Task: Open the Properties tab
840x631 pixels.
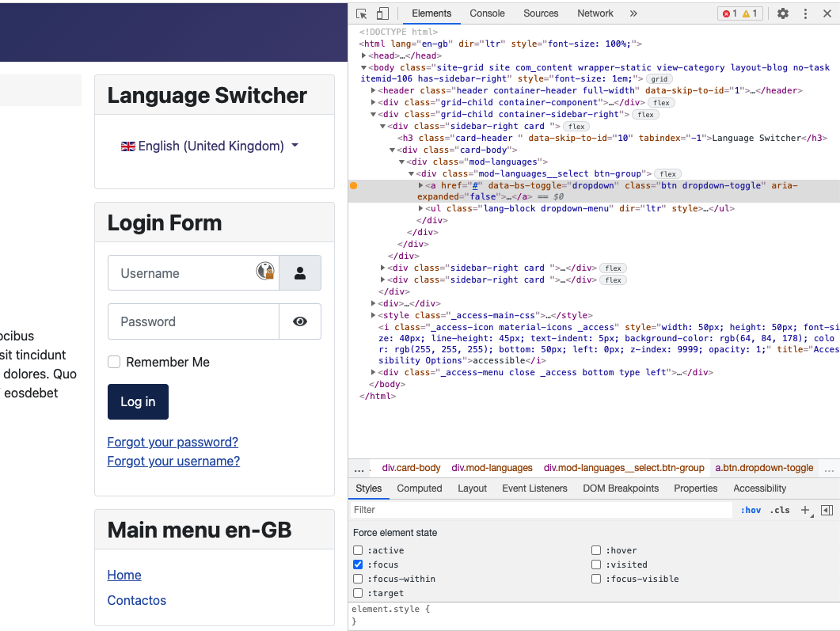Action: 695,488
